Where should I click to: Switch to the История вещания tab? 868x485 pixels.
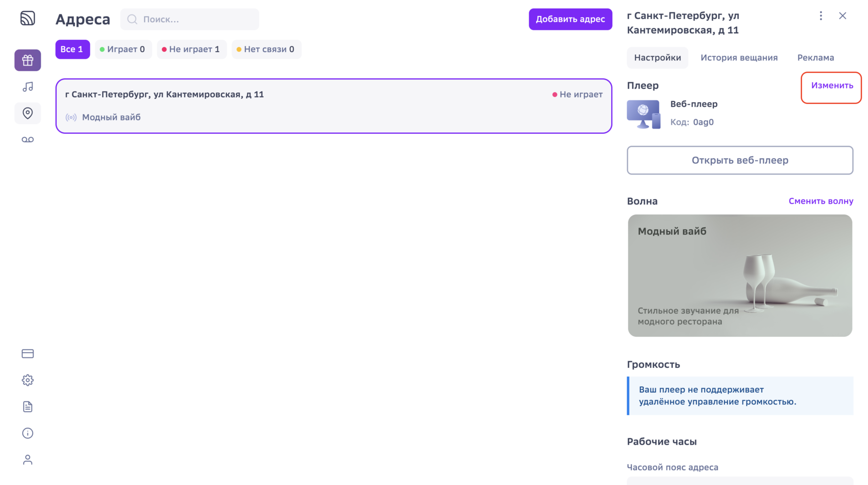(x=739, y=57)
